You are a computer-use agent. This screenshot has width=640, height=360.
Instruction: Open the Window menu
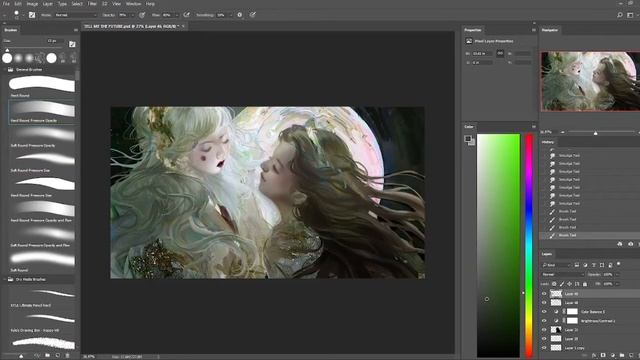133,4
